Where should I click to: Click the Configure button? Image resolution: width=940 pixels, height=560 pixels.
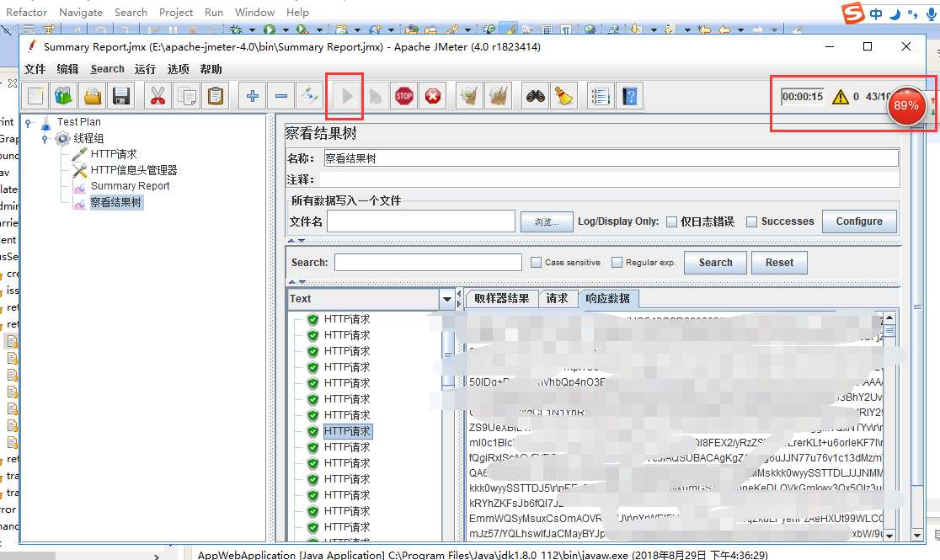[859, 221]
